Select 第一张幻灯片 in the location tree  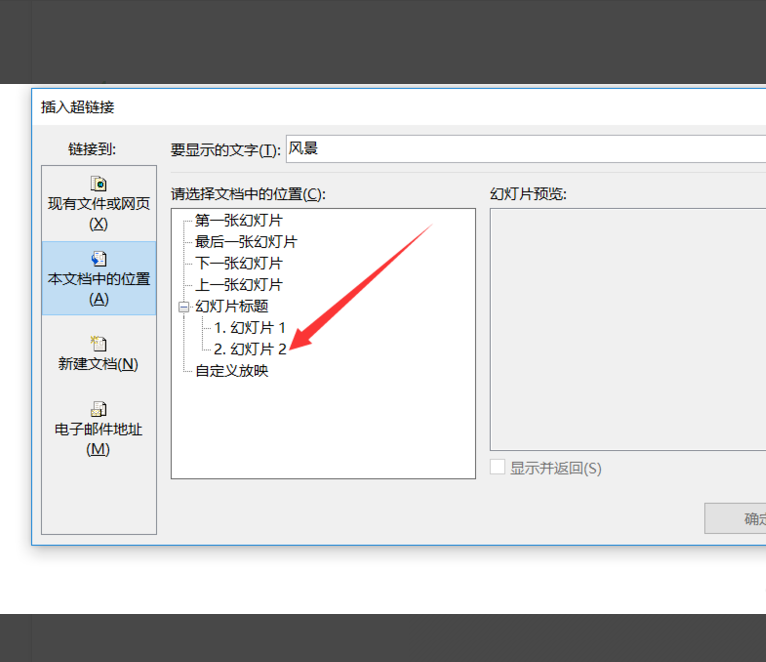pos(238,220)
